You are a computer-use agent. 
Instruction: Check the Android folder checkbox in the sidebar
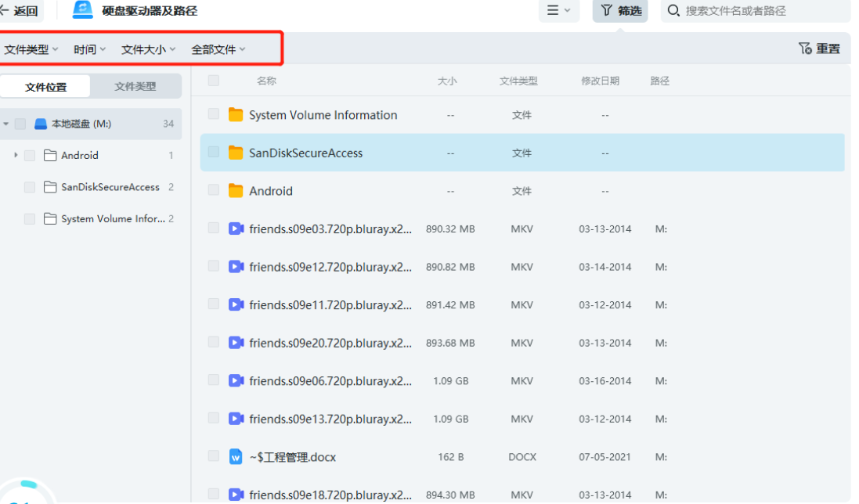point(29,155)
